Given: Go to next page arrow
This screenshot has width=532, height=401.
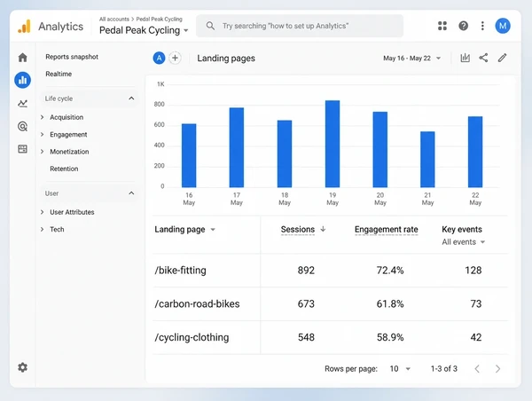Looking at the screenshot, I should pos(497,369).
